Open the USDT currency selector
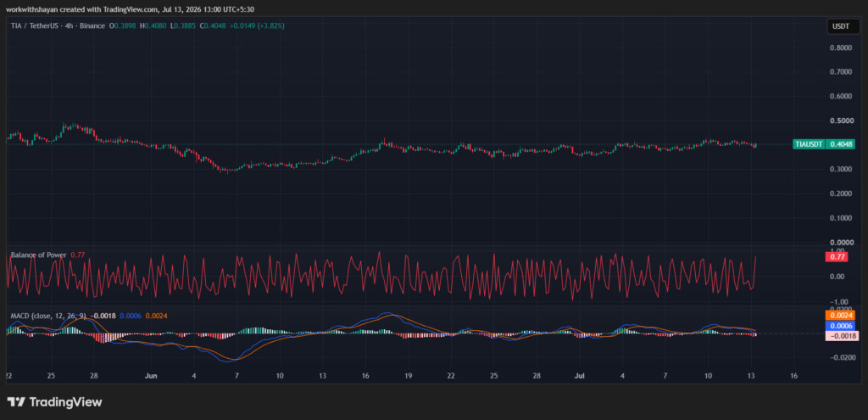Viewport: 868px width, 420px height. tap(843, 25)
